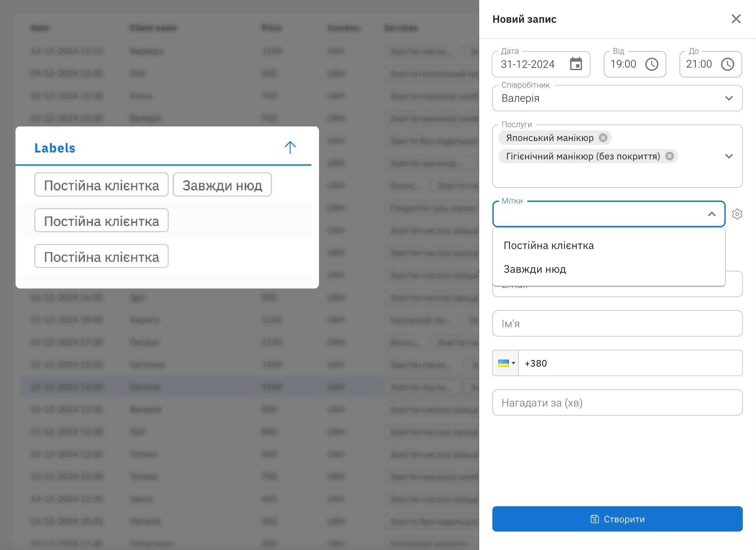Click the Ім'я input field

click(617, 323)
